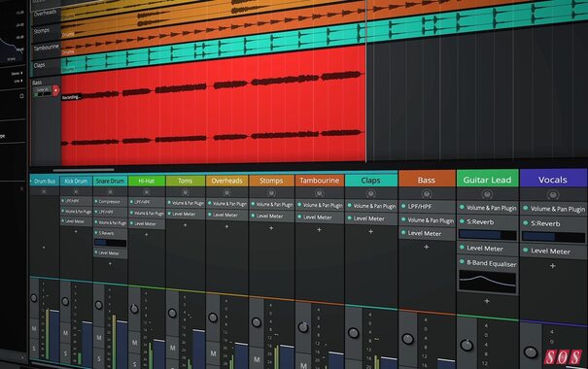Select the Tambourine track header in arrangement
This screenshot has height=369, width=588.
[46, 50]
